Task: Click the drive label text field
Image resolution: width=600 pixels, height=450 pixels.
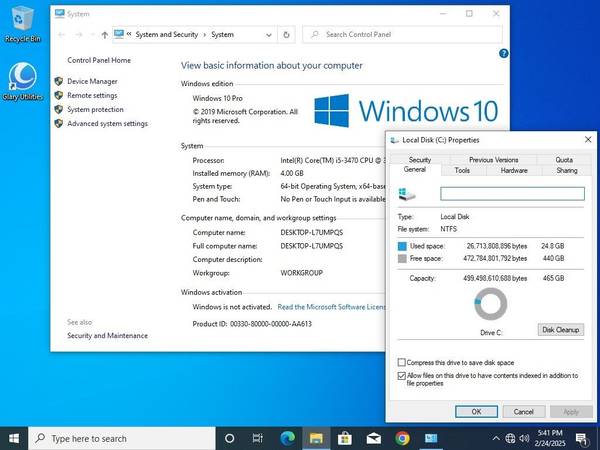Action: pyautogui.click(x=512, y=194)
